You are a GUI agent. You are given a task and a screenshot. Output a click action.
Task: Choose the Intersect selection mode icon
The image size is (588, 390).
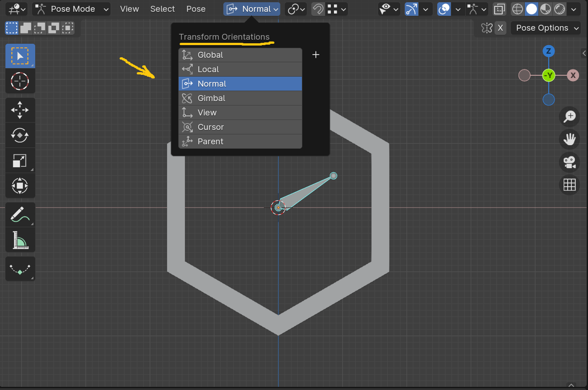coord(68,28)
